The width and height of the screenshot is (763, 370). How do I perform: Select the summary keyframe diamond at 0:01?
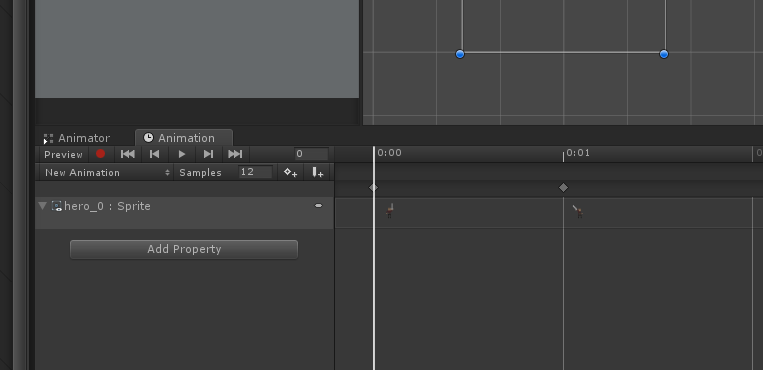(563, 187)
